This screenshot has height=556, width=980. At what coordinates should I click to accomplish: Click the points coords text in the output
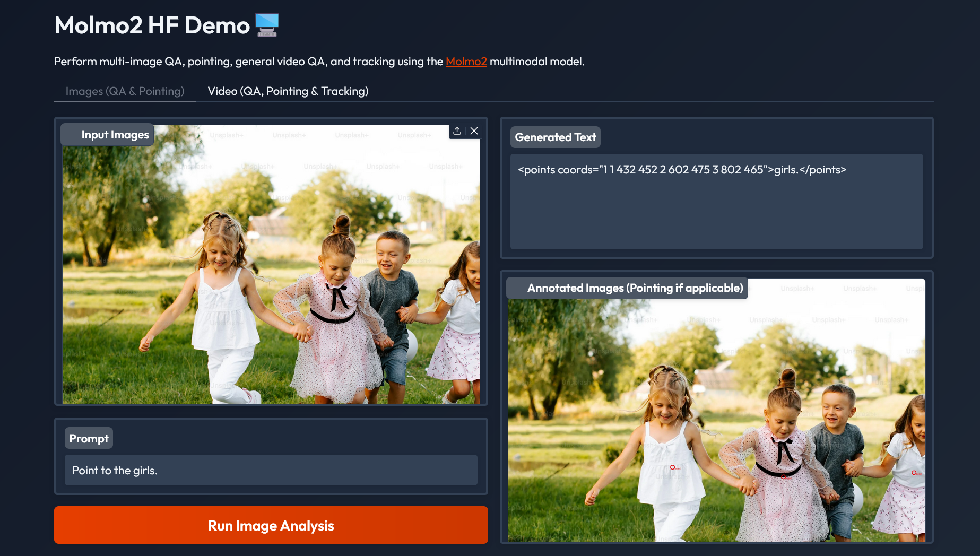tap(682, 170)
